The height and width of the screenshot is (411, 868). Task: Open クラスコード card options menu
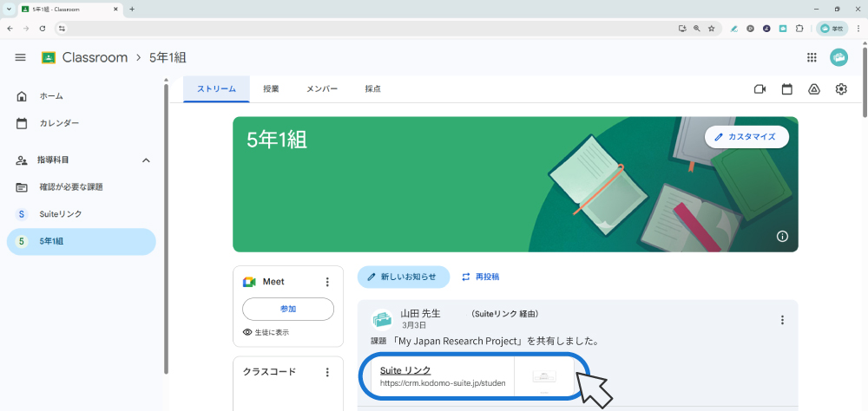[x=327, y=372]
